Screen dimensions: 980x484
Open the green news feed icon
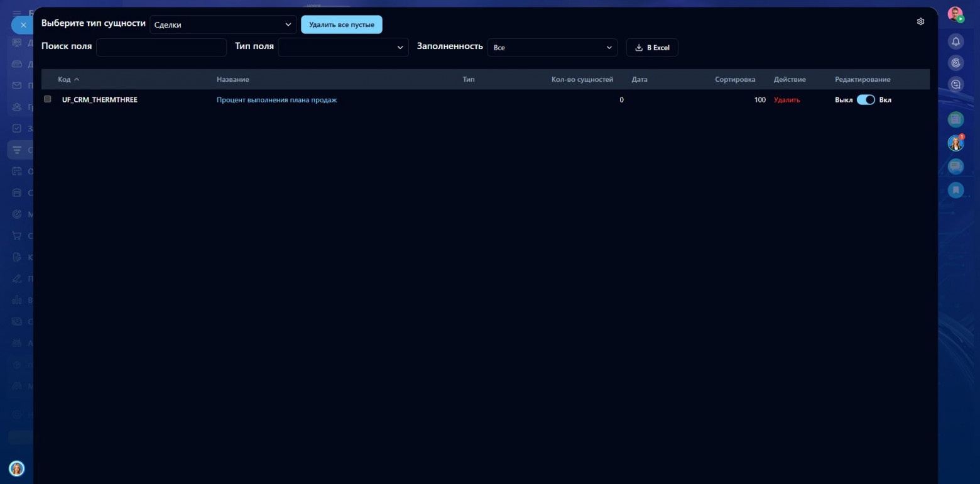[955, 119]
